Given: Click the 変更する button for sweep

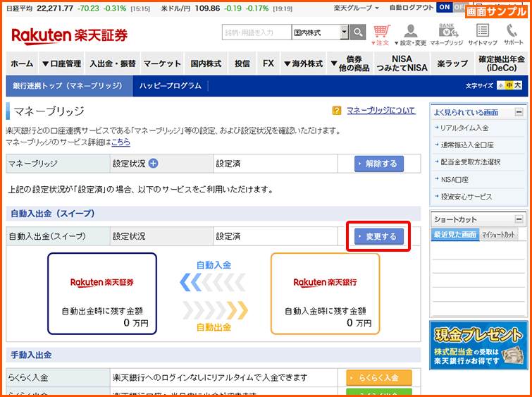Looking at the screenshot, I should (x=379, y=236).
